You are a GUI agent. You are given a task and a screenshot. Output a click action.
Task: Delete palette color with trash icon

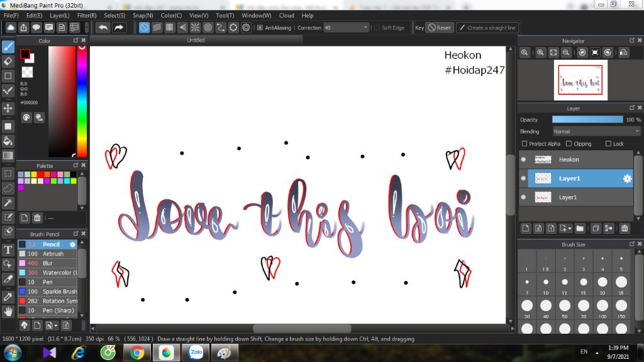coord(37,218)
